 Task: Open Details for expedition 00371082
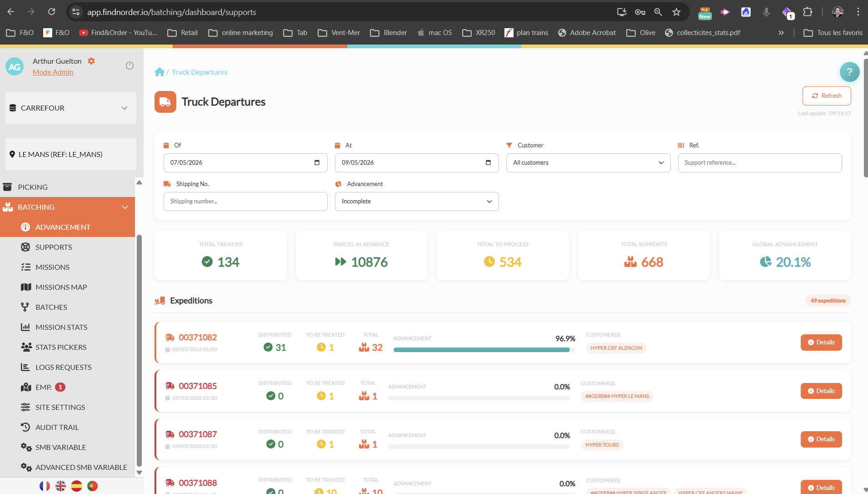[x=821, y=343]
